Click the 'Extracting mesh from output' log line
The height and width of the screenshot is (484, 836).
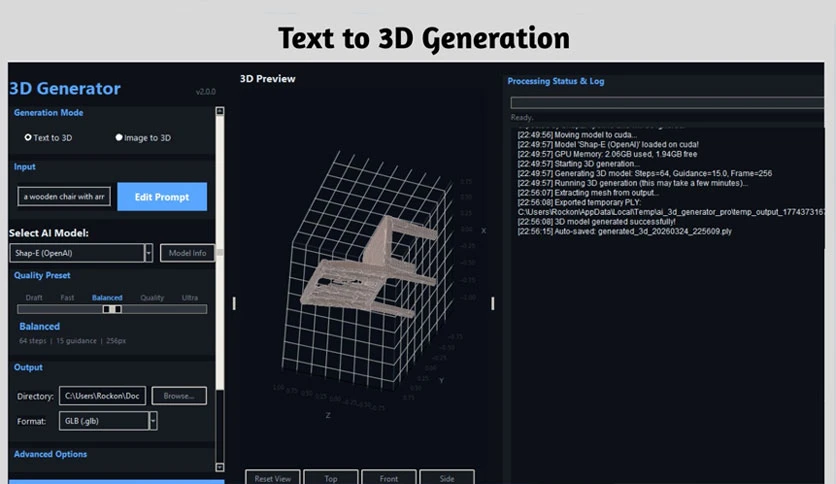(x=588, y=192)
